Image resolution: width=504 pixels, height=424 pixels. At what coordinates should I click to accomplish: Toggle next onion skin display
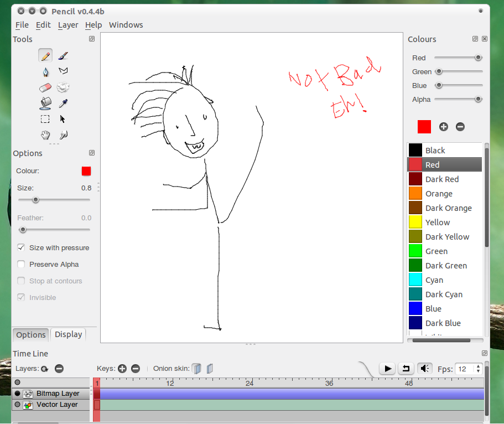point(209,368)
